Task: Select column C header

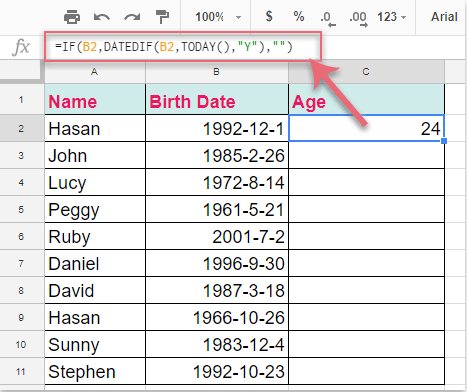Action: point(366,71)
